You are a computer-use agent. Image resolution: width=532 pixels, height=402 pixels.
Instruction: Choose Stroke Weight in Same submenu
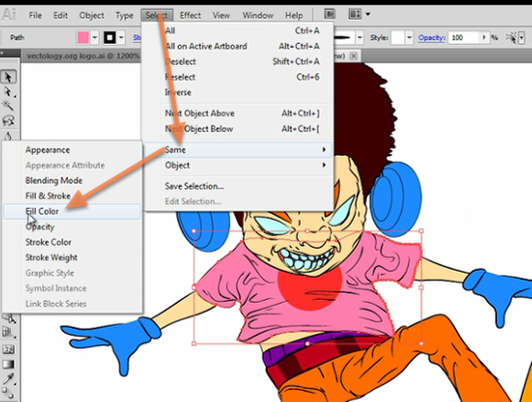pyautogui.click(x=72, y=258)
